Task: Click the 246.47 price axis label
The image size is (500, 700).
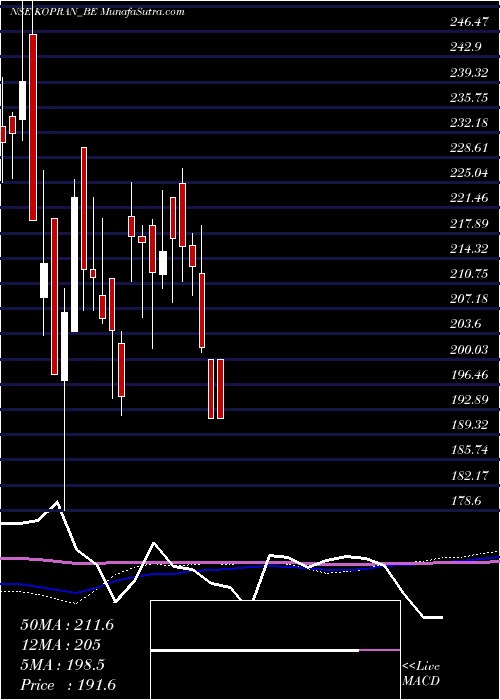Action: tap(469, 22)
